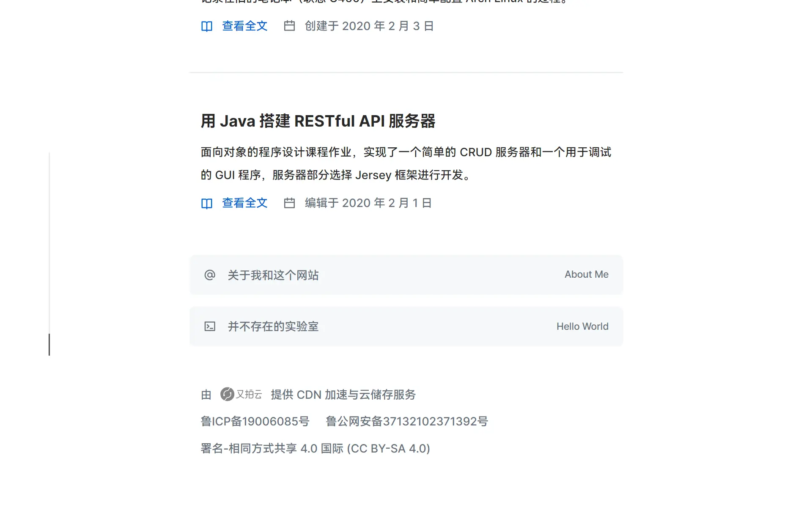This screenshot has height=508, width=812.
Task: Click the book icon beside second 查看全文 link
Action: coord(207,203)
